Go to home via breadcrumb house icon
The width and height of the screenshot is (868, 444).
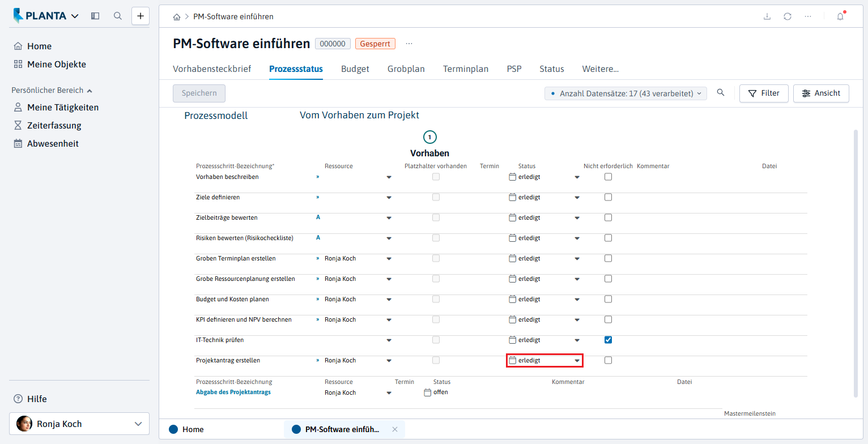(x=177, y=17)
